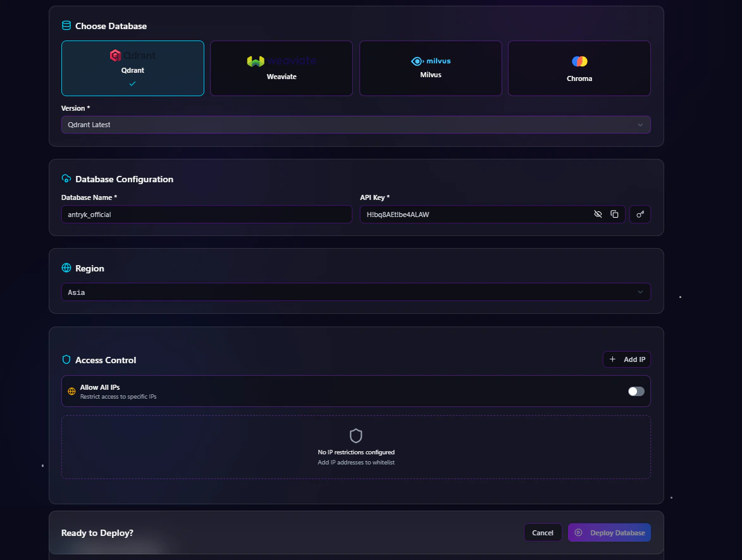Click the Choose Database stack icon
Viewport: 742px width, 560px height.
[66, 25]
